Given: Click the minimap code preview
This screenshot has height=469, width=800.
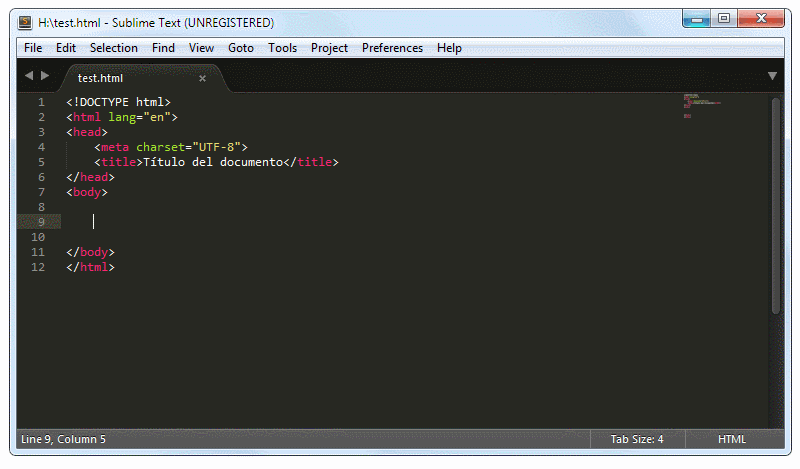Looking at the screenshot, I should click(x=702, y=105).
